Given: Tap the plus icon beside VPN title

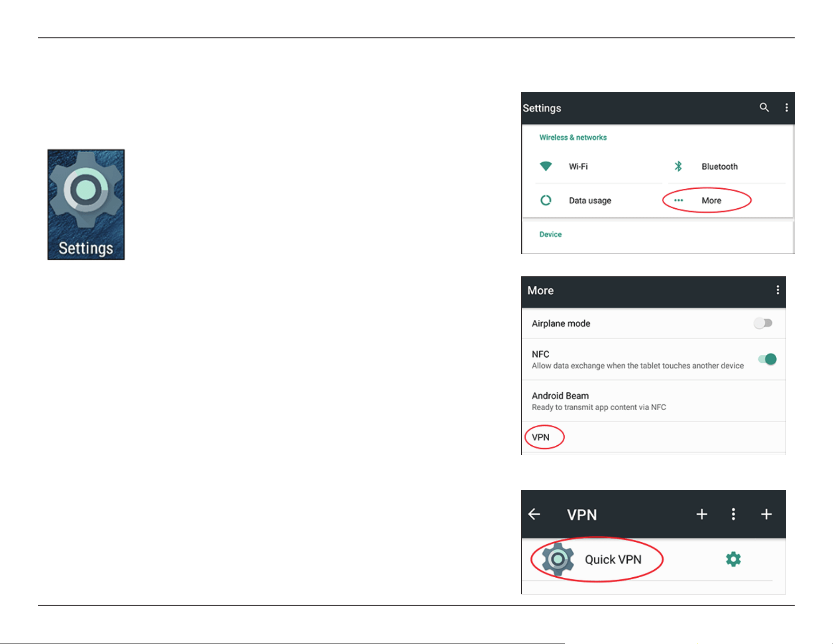Looking at the screenshot, I should pyautogui.click(x=702, y=514).
